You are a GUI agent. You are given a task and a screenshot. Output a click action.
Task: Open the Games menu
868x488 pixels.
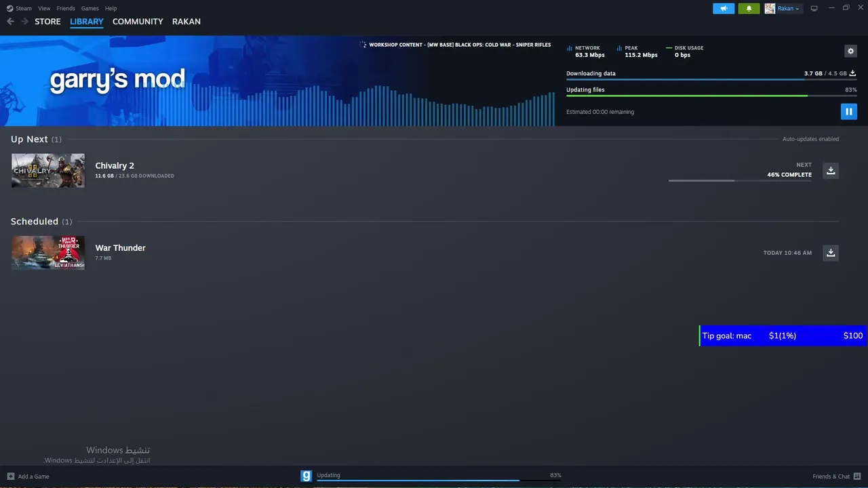click(90, 8)
